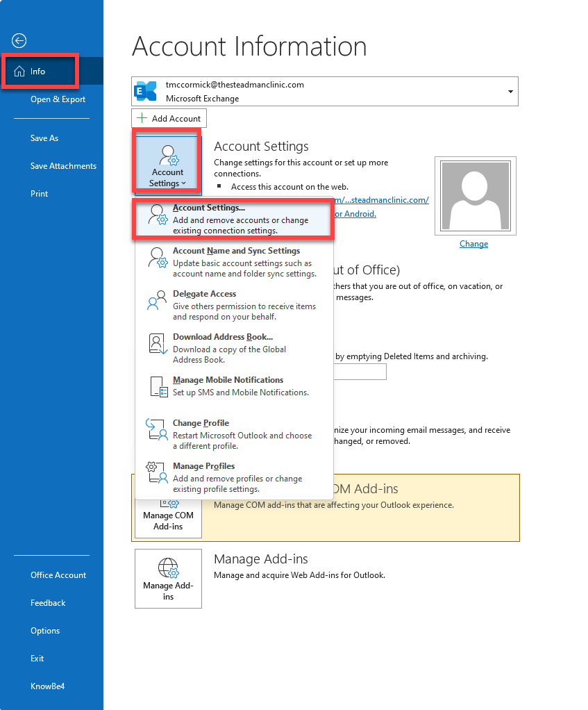This screenshot has width=588, height=710.
Task: Click the Manage Add-ins globe icon
Action: 168,568
